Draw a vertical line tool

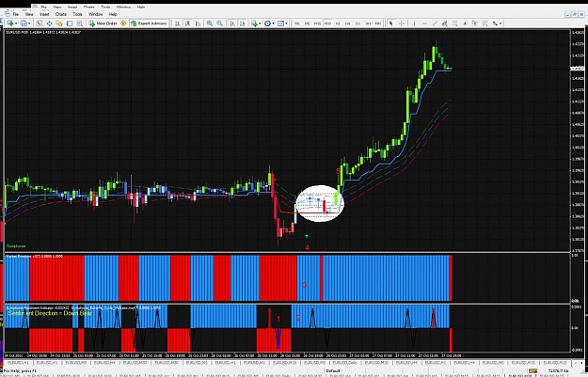click(414, 24)
